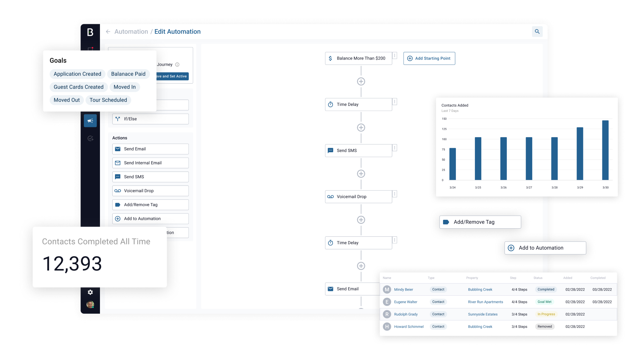Viewport: 644px width, 362px height.
Task: Click the search icon in top-right corner
Action: click(x=537, y=32)
